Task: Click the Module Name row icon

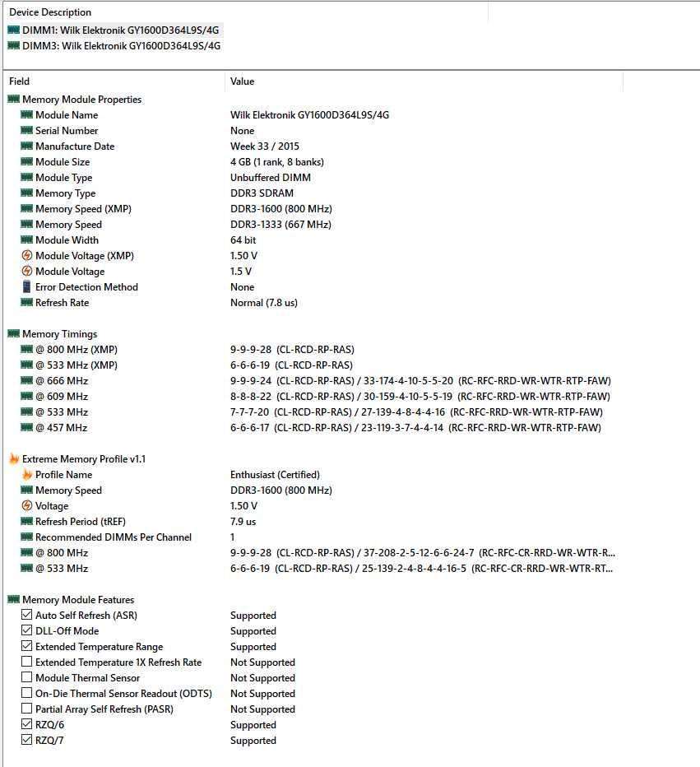Action: click(x=27, y=115)
